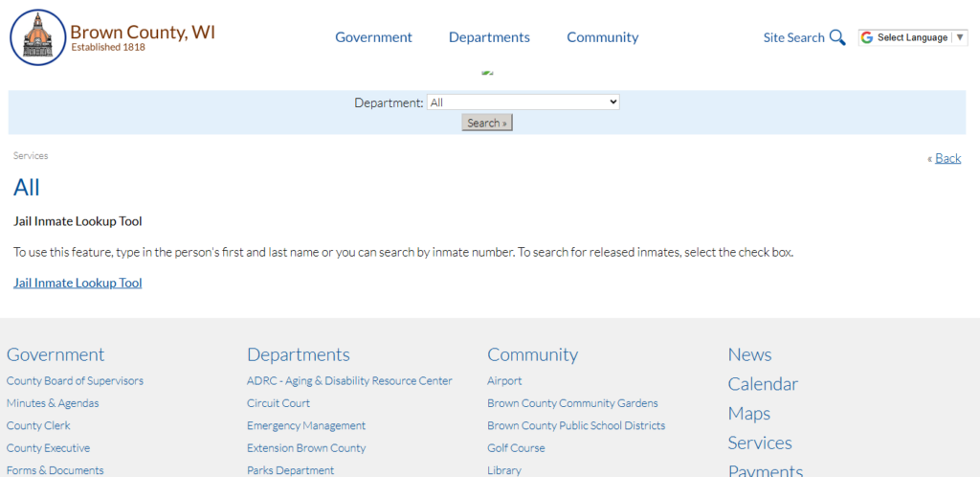The height and width of the screenshot is (477, 980).
Task: Click the Services breadcrumb
Action: [31, 155]
